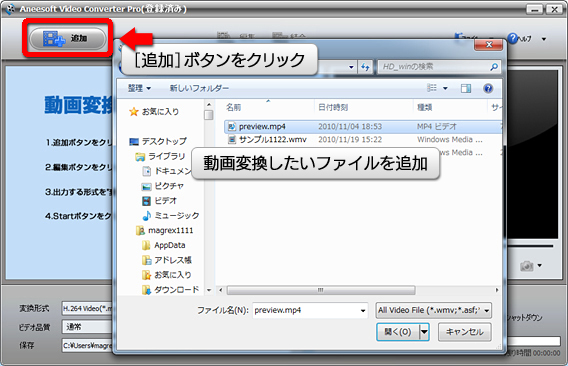
Task: Sort by 名前 column header
Action: tap(233, 107)
